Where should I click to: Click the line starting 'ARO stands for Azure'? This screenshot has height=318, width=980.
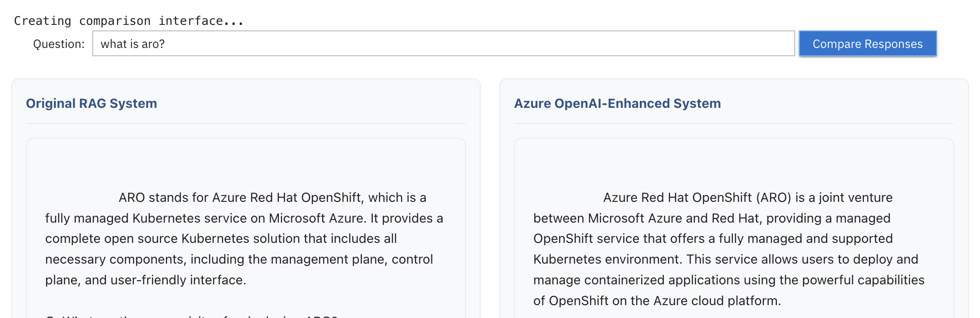pos(272,198)
